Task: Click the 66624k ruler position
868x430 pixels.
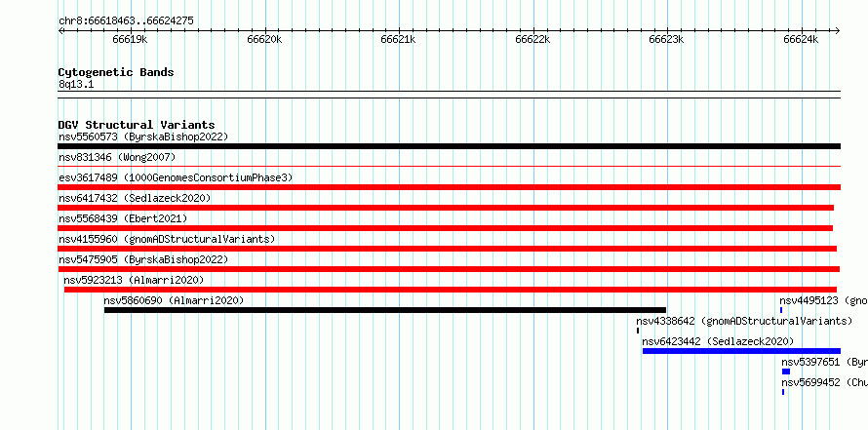Action: click(801, 39)
